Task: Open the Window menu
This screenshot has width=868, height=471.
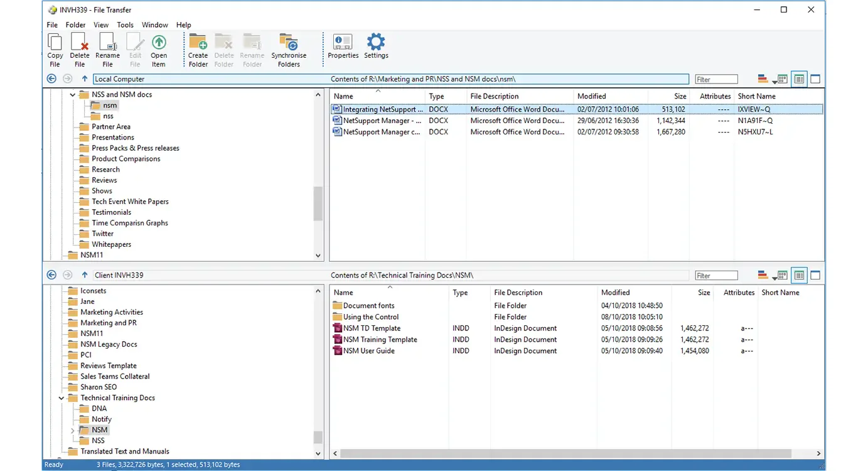Action: point(154,25)
